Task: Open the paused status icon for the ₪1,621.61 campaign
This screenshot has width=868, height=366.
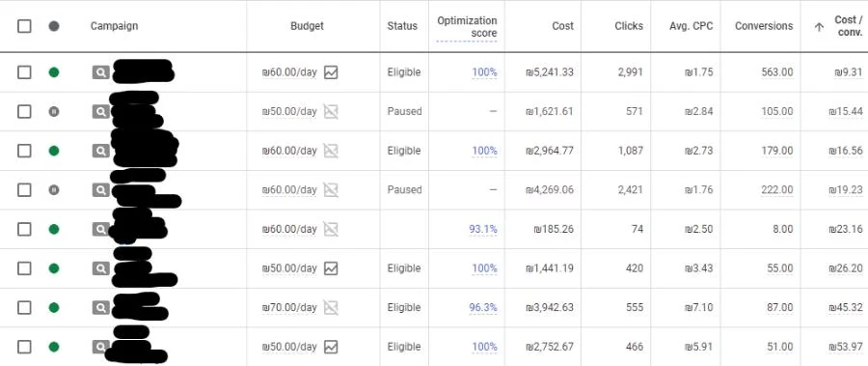Action: coord(54,111)
